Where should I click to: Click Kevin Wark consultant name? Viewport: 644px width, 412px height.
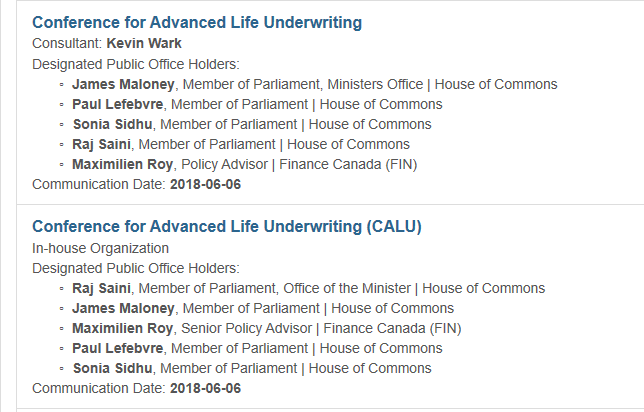click(x=144, y=43)
